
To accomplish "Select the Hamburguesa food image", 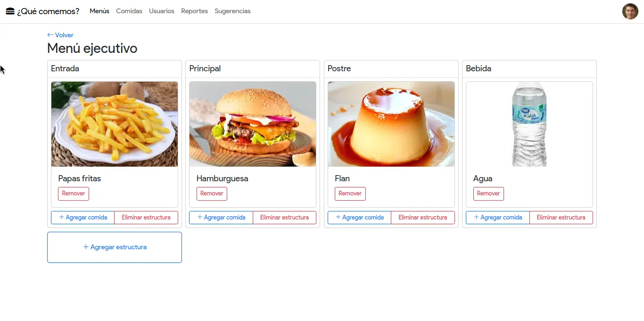I will 253,124.
